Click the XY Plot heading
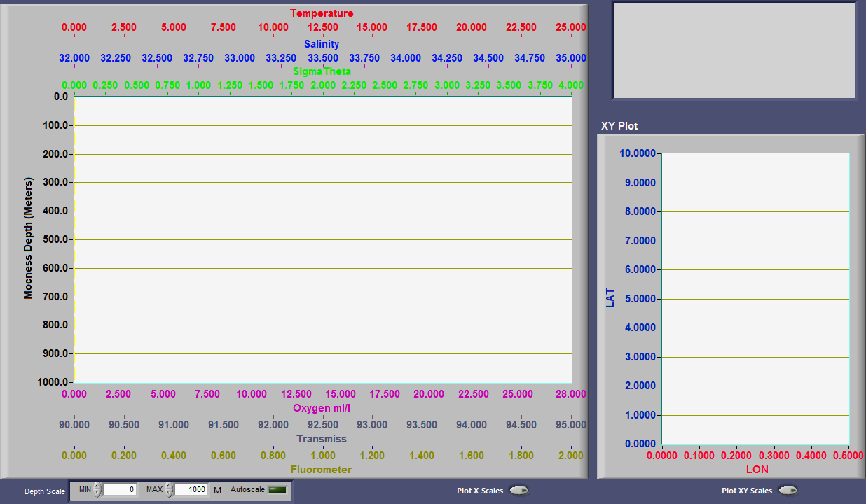866x504 pixels. tap(619, 126)
